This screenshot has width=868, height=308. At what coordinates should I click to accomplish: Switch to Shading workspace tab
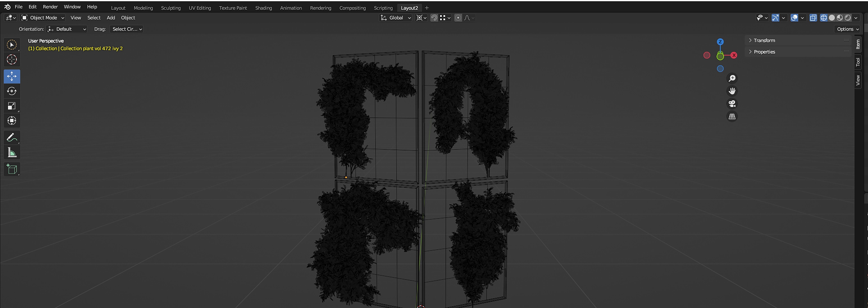coord(263,8)
